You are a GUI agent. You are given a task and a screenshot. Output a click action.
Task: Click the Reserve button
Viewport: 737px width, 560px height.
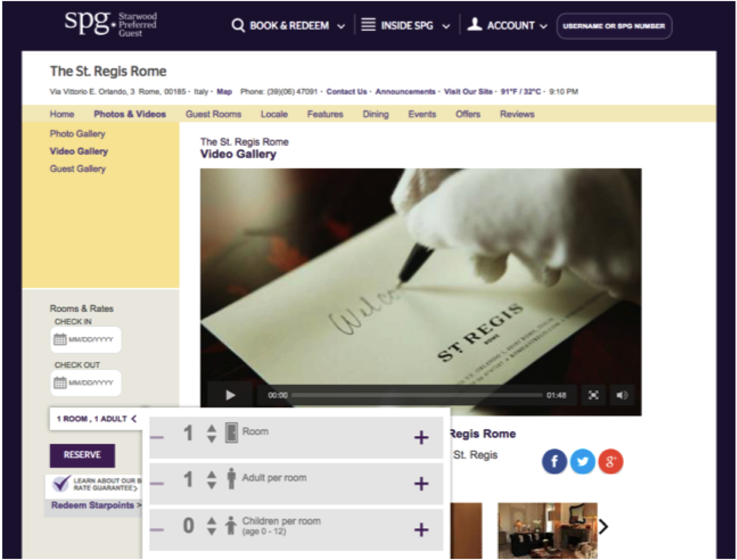82,455
